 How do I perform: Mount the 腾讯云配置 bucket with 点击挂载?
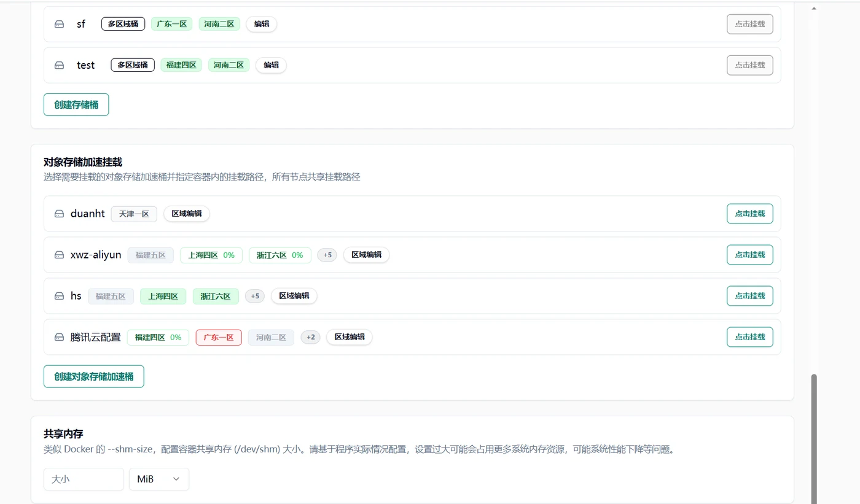pyautogui.click(x=750, y=337)
